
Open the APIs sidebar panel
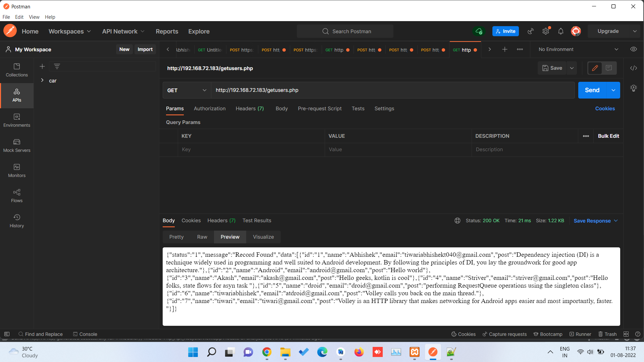click(x=17, y=96)
